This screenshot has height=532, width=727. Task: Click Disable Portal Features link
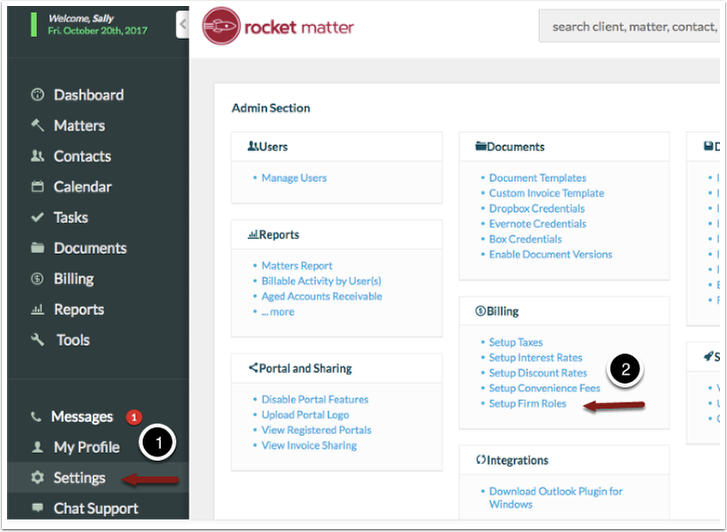click(x=315, y=399)
